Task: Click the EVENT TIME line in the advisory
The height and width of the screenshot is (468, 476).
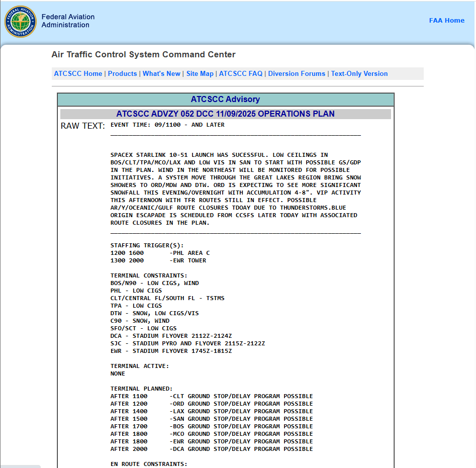Action: 167,125
